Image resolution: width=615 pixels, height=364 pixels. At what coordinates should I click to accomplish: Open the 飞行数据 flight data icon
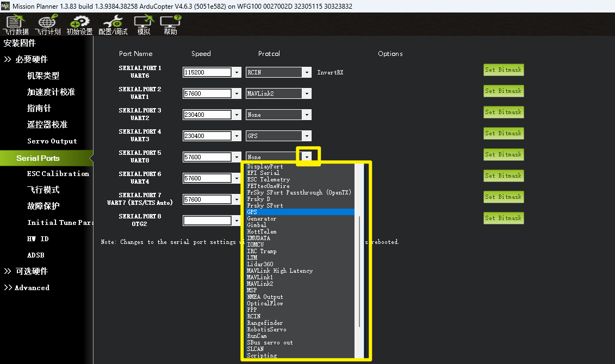(15, 24)
